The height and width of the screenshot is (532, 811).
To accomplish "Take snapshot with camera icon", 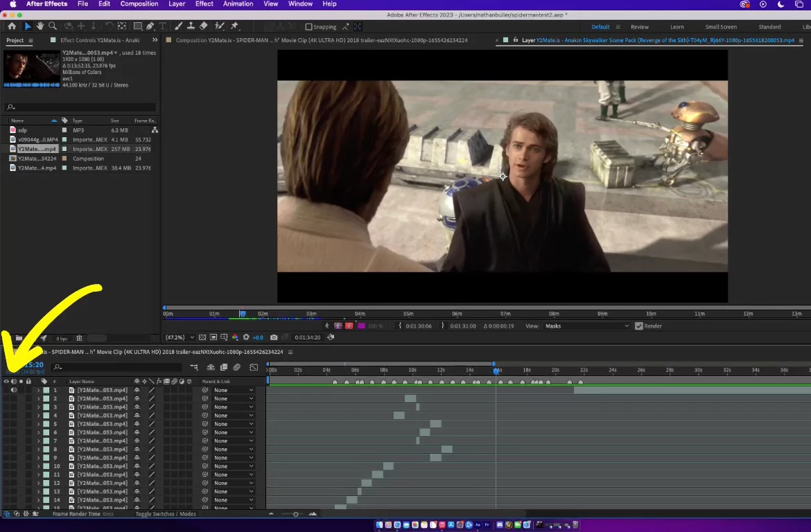I will pyautogui.click(x=274, y=337).
